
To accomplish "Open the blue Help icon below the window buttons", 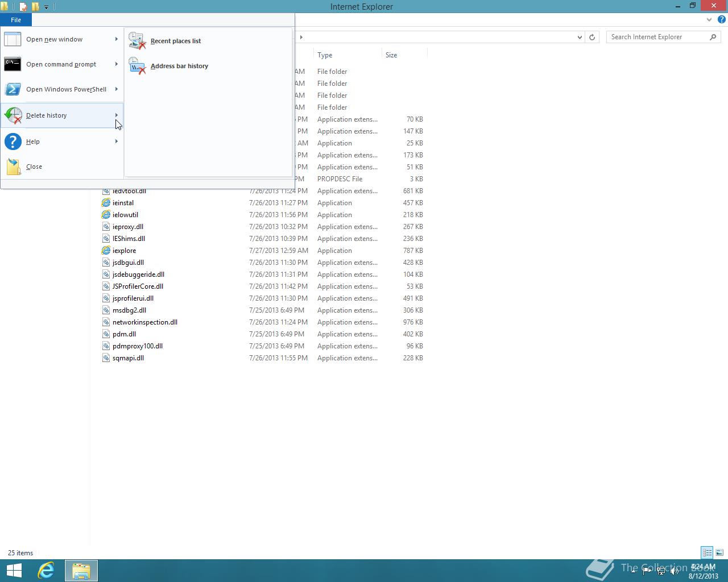I will click(x=721, y=19).
